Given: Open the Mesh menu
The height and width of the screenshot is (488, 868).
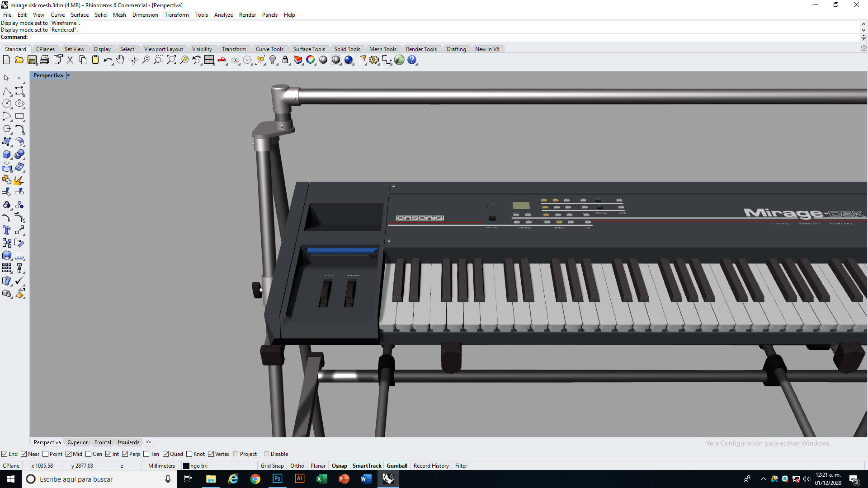Looking at the screenshot, I should [x=119, y=15].
